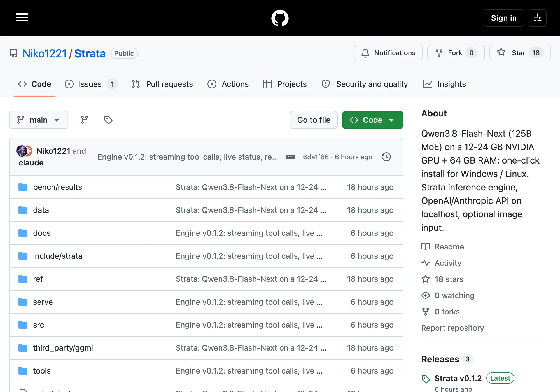Viewport: 560px width, 392px height.
Task: Click the Notifications bell button
Action: pyautogui.click(x=388, y=53)
